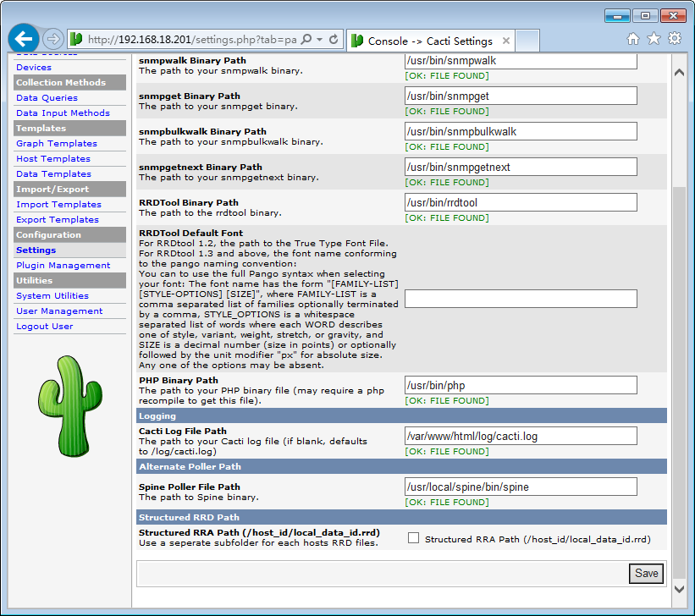This screenshot has width=695, height=616.
Task: Click the snmpwalk Binary Path field
Action: [x=521, y=61]
